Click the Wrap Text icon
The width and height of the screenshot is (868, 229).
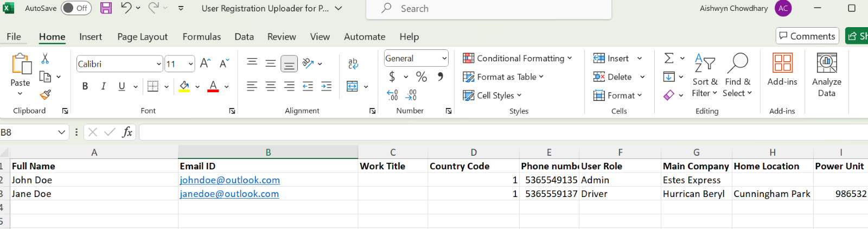point(353,63)
